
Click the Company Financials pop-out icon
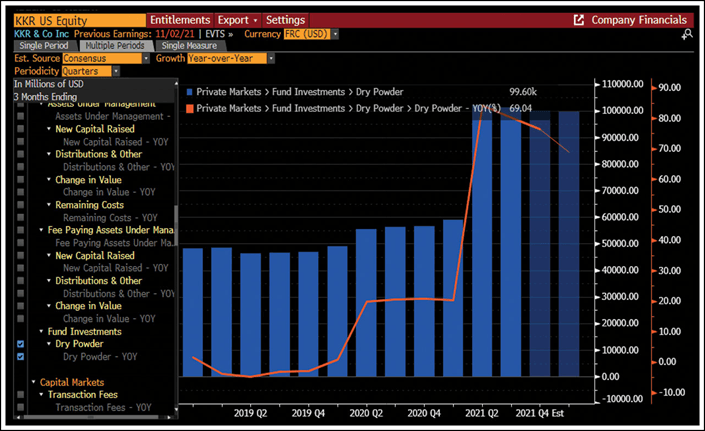pos(579,20)
